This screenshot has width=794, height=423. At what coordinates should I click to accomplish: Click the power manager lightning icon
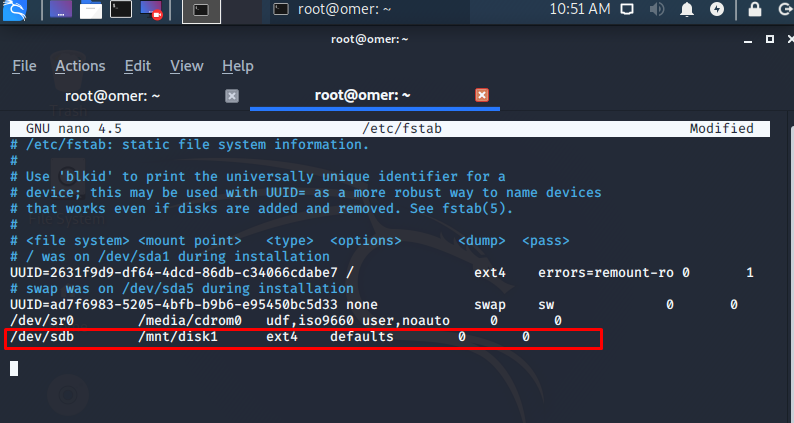pyautogui.click(x=717, y=9)
